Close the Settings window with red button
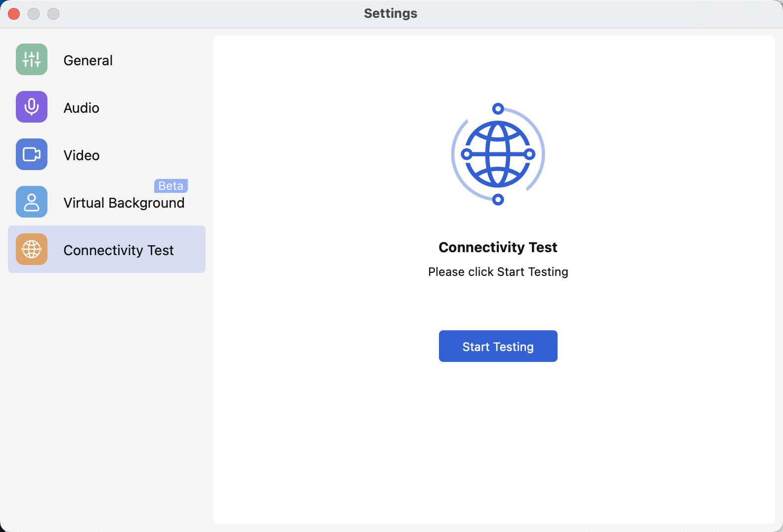783x532 pixels. pyautogui.click(x=14, y=14)
